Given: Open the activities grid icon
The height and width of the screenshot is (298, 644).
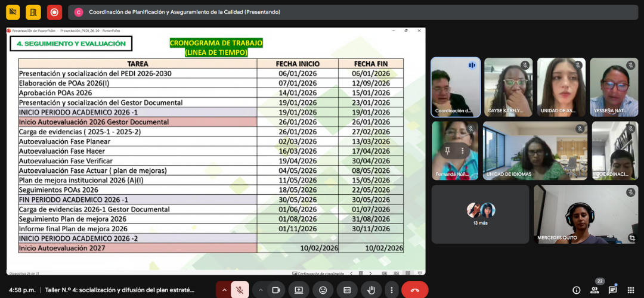Looking at the screenshot, I should [x=631, y=290].
